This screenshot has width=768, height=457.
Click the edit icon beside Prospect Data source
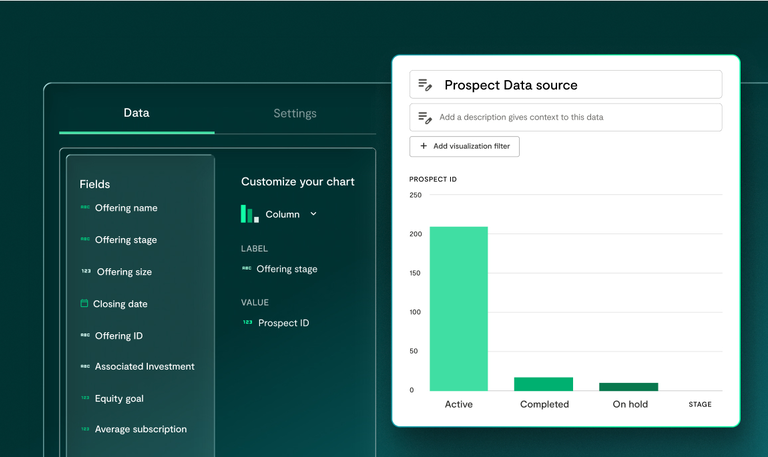coord(425,85)
